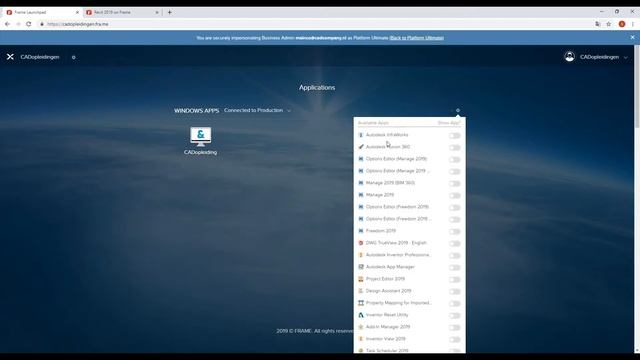Launch the CADopleiding desktop icon
This screenshot has height=360, width=640.
(200, 141)
